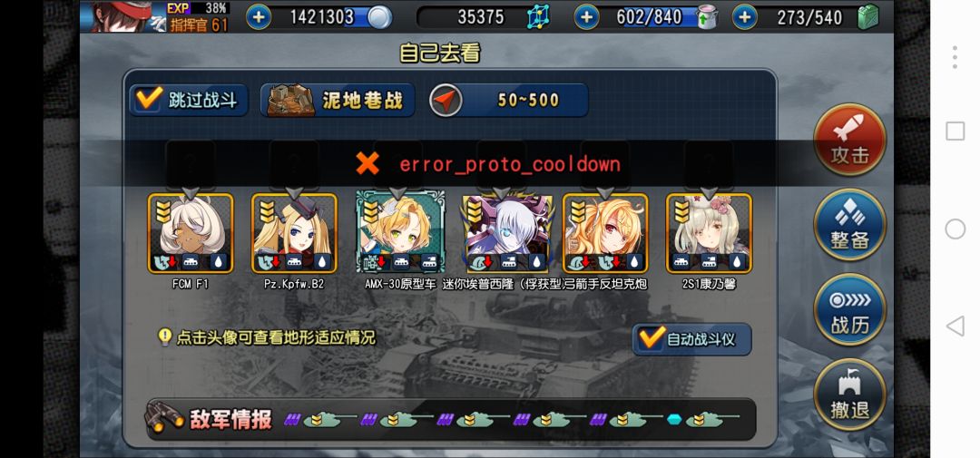
Task: Tap the binoculars 敌军情报 icon
Action: (x=164, y=417)
